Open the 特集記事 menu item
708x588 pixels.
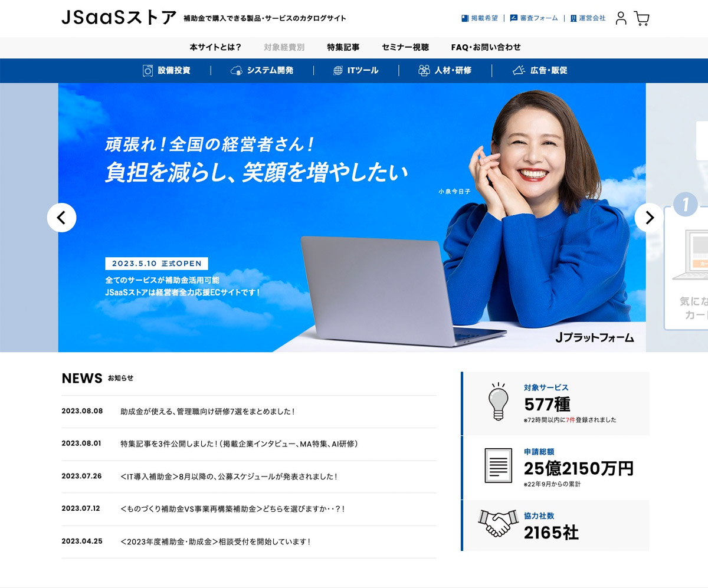tap(343, 47)
